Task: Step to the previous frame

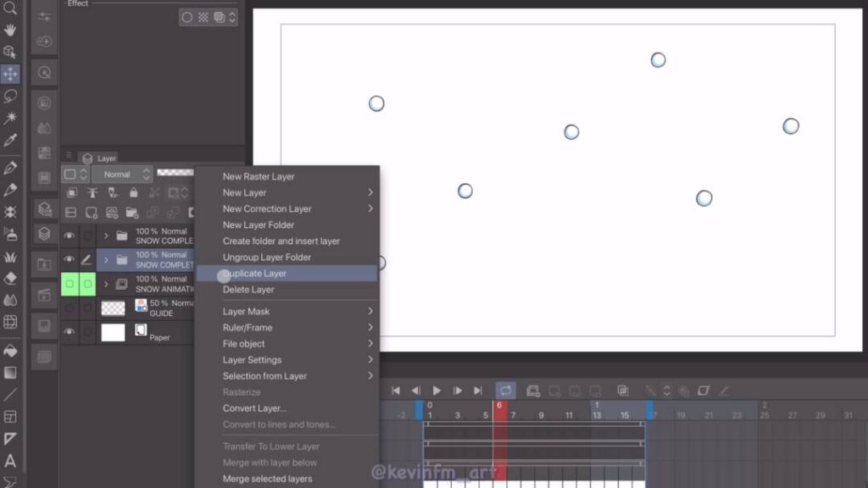Action: 415,391
